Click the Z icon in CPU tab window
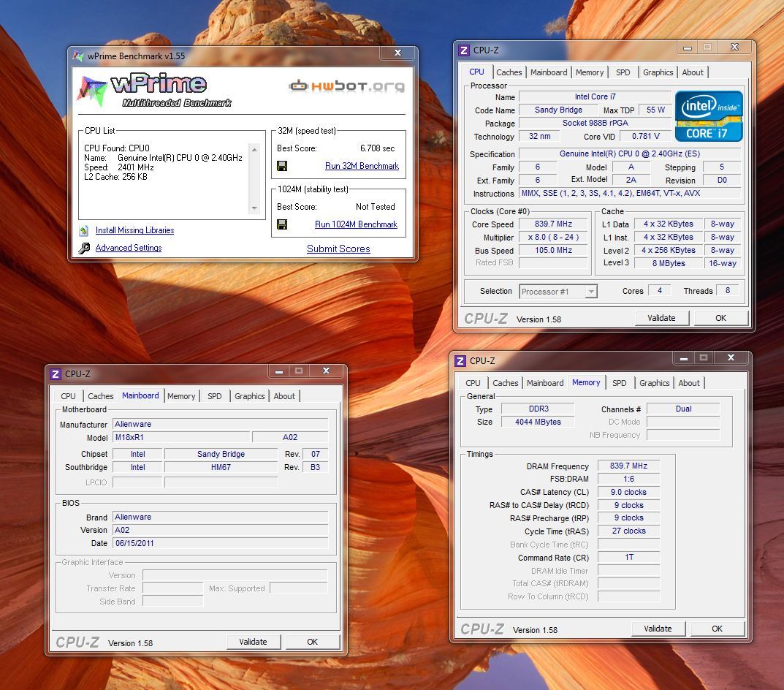Screen dimensions: 784x690 464,50
